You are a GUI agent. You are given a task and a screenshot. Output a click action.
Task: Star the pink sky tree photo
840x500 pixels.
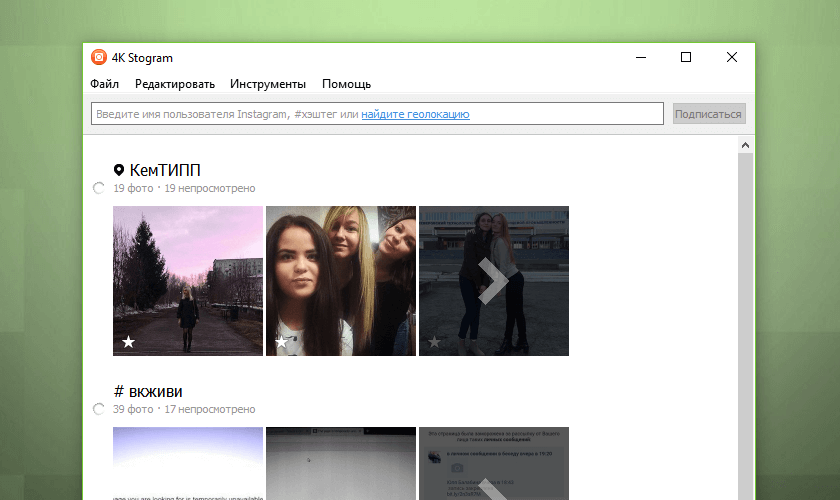[x=128, y=341]
